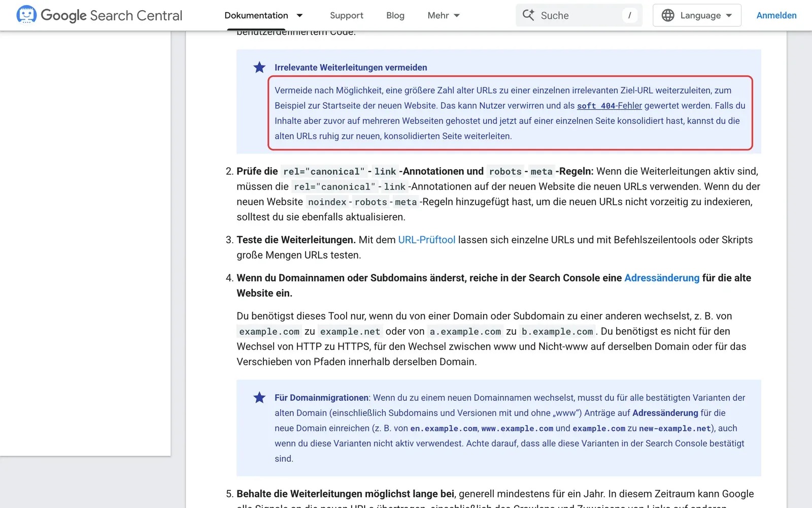The image size is (812, 508).
Task: Open the Language selector dropdown
Action: (x=697, y=15)
